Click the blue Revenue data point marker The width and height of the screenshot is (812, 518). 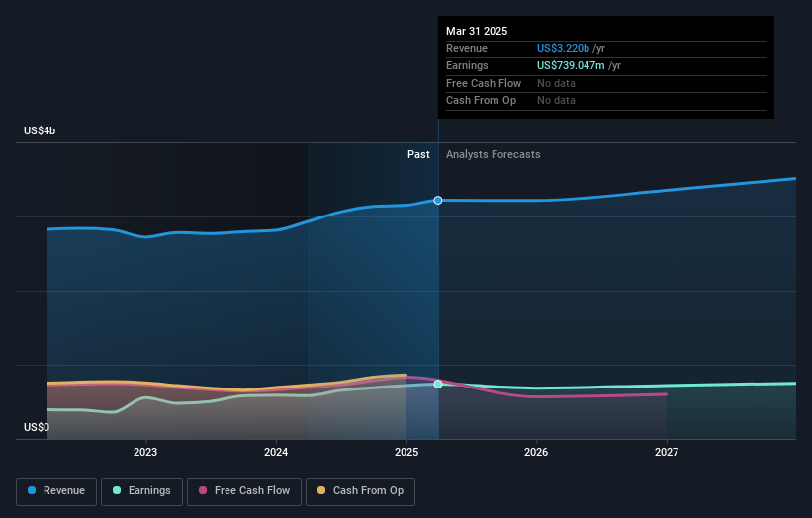(x=438, y=201)
